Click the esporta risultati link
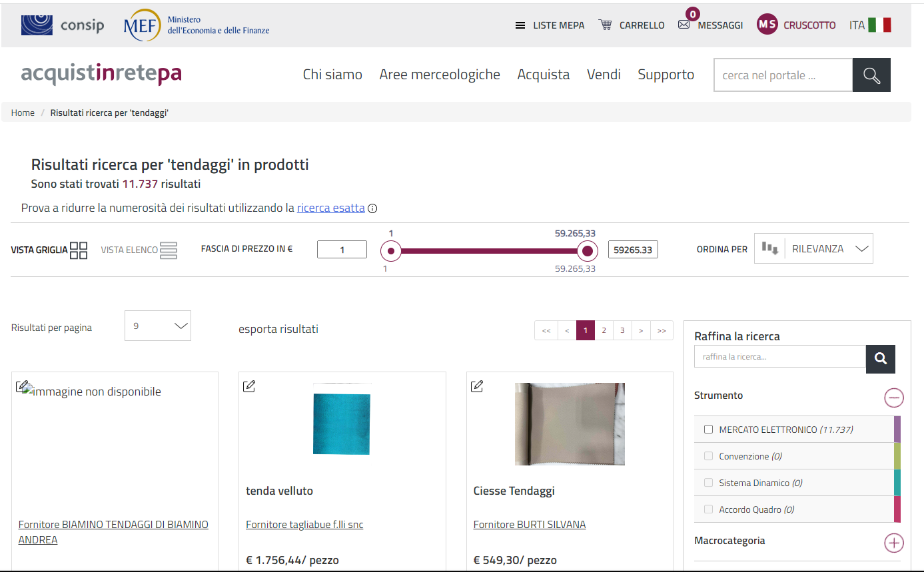Viewport: 924px width, 572px height. 278,329
